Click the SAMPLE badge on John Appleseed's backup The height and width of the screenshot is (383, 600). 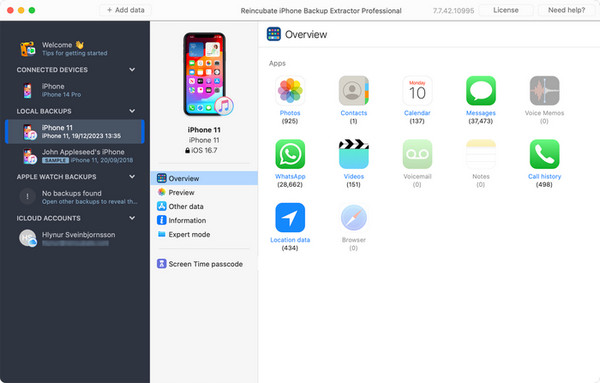[x=55, y=160]
